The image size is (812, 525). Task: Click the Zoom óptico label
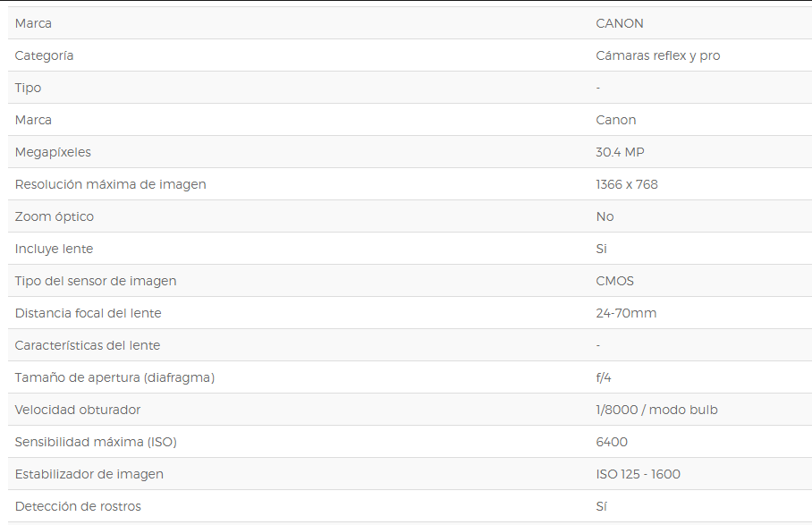[x=55, y=217]
